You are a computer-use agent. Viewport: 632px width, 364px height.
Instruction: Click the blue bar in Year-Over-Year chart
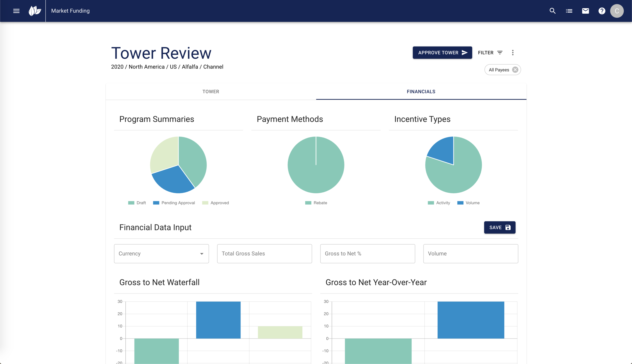pyautogui.click(x=471, y=320)
